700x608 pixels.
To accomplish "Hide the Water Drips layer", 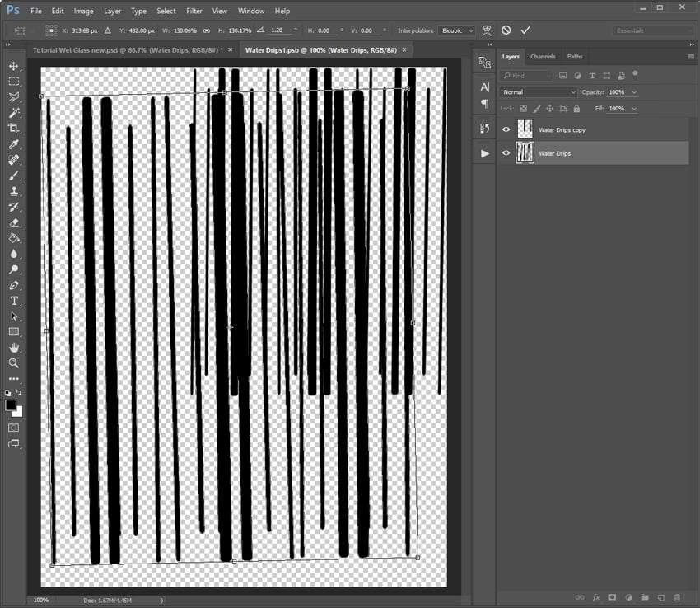I will pyautogui.click(x=506, y=153).
